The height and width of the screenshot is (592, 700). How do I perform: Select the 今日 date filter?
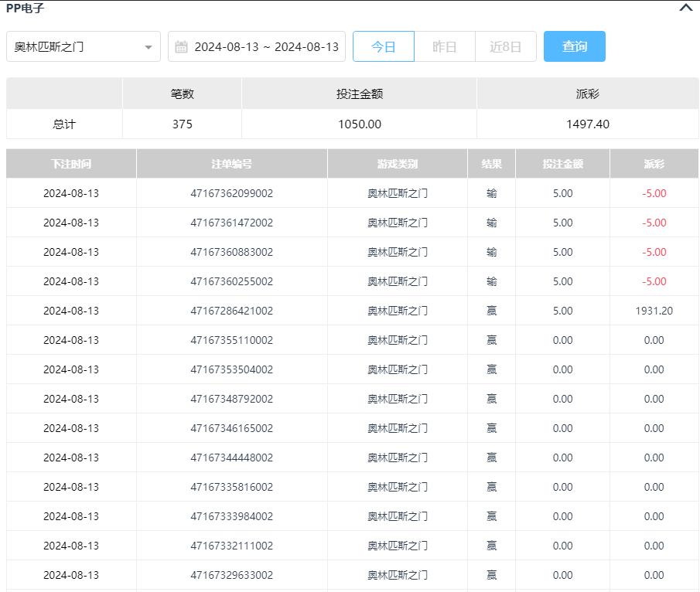click(384, 46)
